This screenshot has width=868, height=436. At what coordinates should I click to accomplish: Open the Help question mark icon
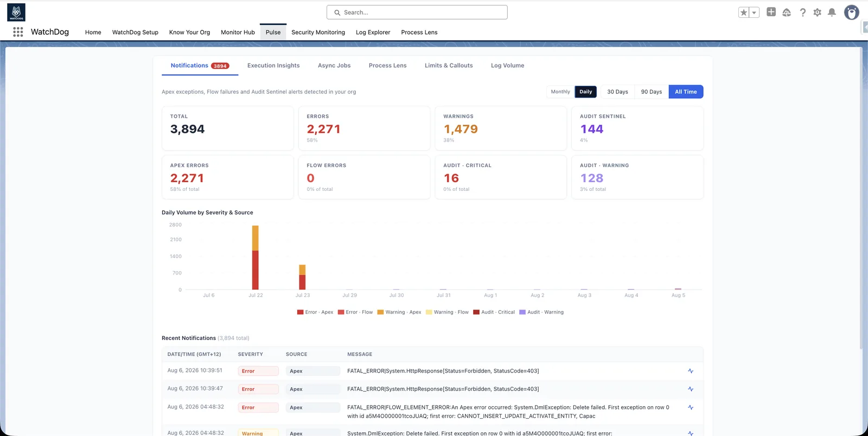[803, 12]
